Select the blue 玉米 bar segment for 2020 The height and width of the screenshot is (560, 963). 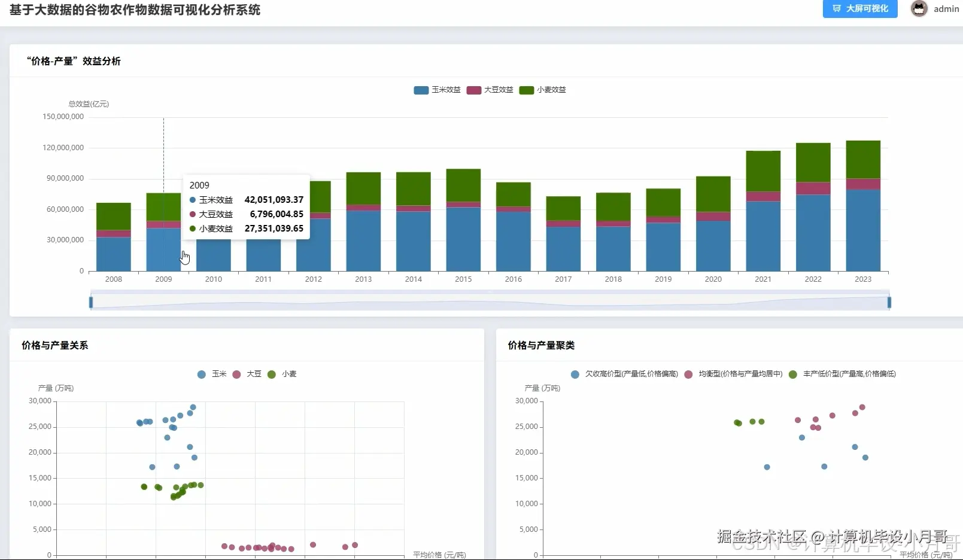coord(713,246)
